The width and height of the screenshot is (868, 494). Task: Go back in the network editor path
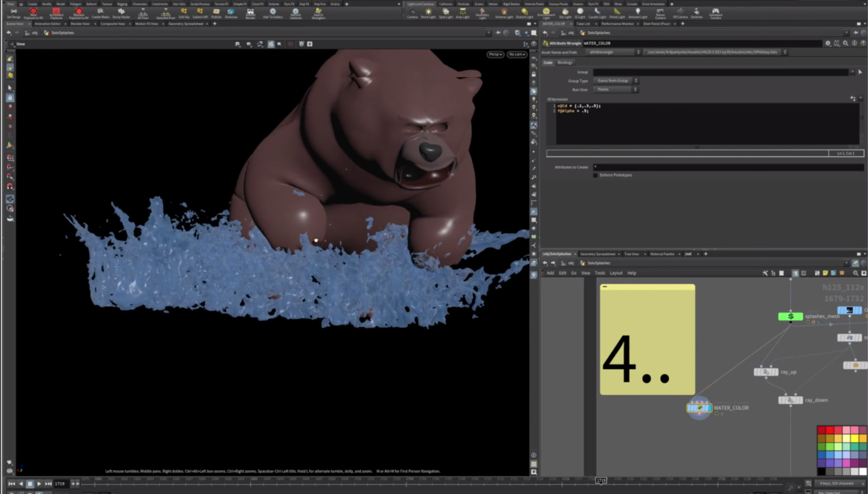click(545, 263)
